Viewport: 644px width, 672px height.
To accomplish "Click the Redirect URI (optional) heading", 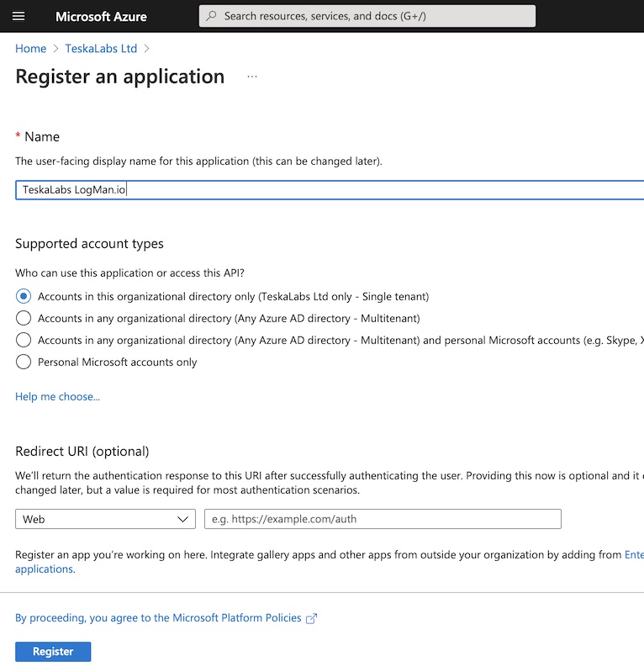I will pyautogui.click(x=82, y=452).
